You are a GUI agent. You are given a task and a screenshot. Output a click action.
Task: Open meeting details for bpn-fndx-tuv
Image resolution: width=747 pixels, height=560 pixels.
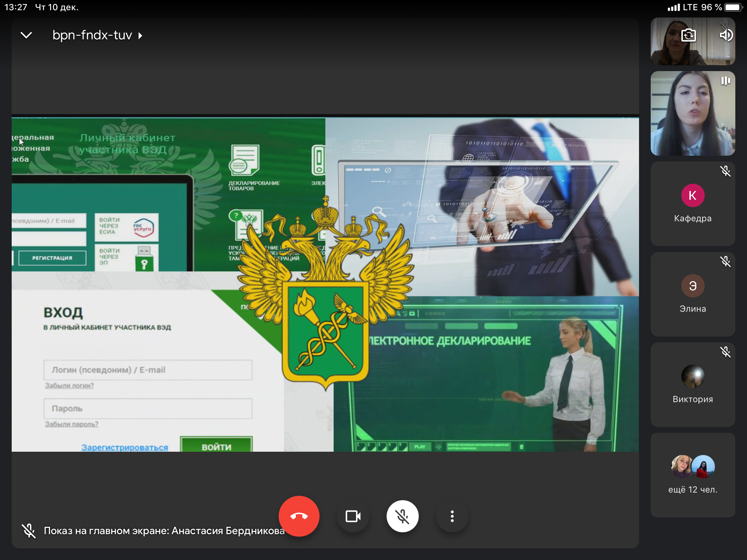(97, 35)
